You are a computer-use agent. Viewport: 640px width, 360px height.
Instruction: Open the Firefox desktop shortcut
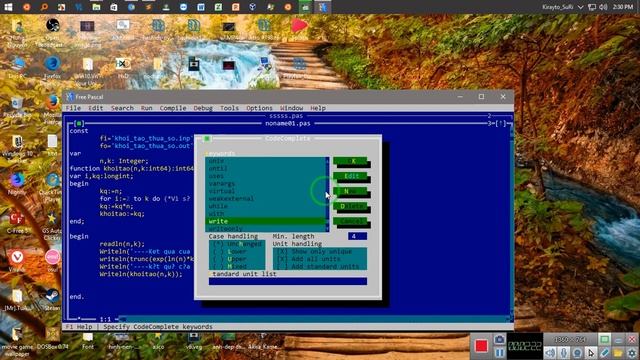52,67
